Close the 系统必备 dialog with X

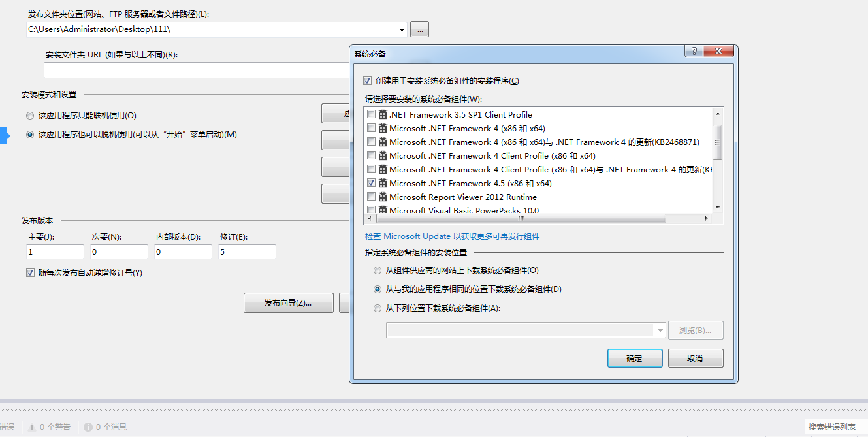[x=718, y=52]
